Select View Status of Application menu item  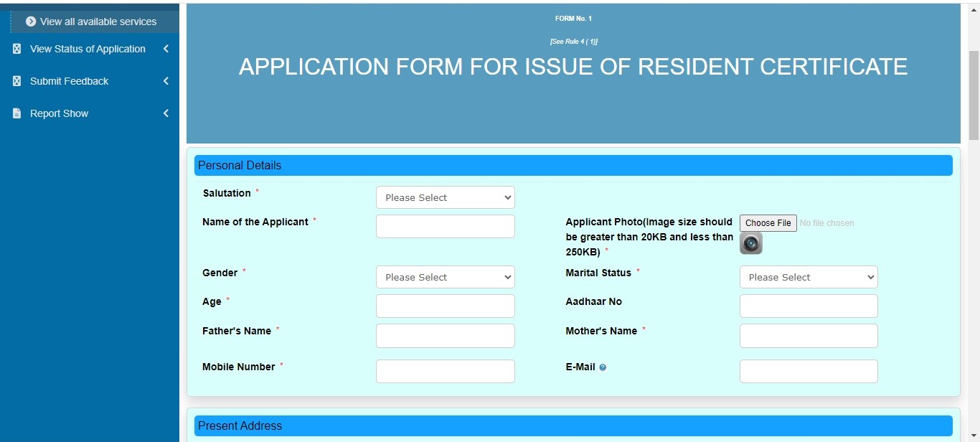[86, 48]
